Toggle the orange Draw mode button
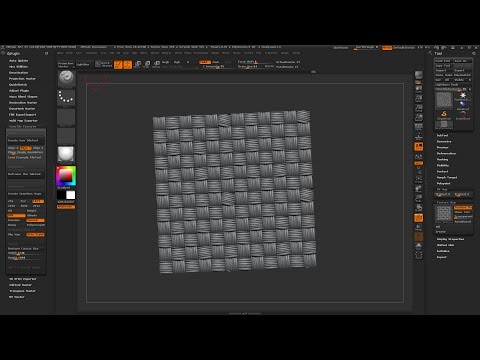 (127, 64)
